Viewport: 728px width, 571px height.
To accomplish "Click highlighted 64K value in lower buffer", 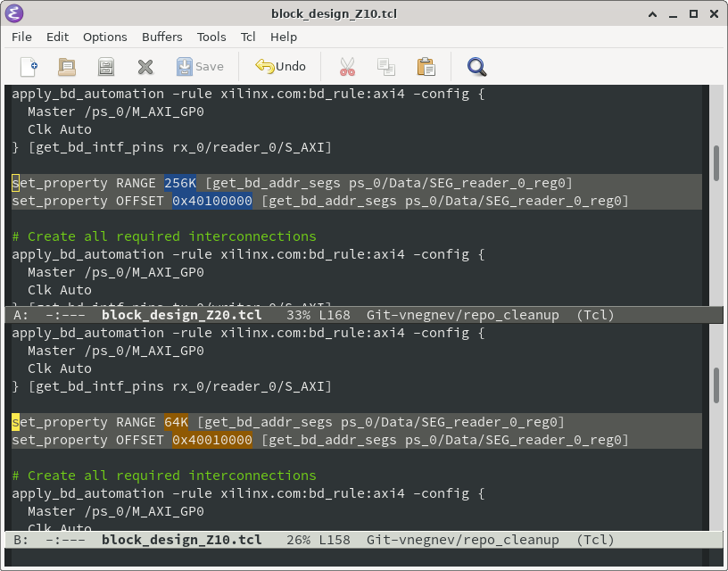I will pyautogui.click(x=176, y=422).
